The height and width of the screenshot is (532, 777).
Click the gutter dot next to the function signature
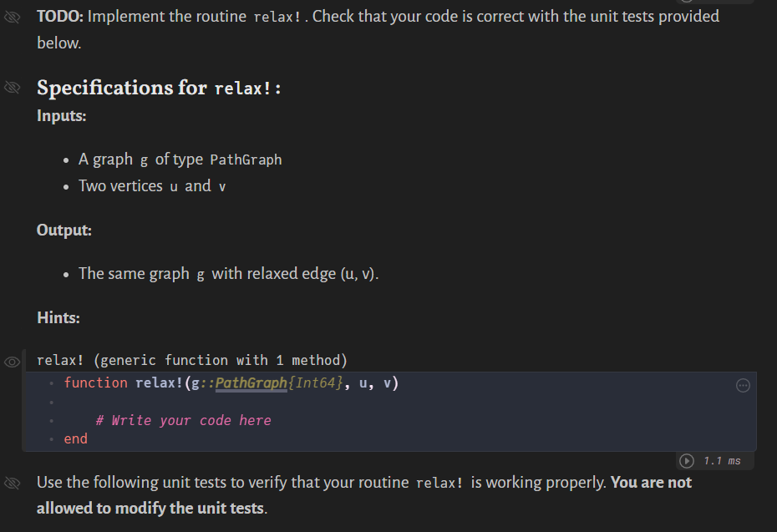point(52,383)
